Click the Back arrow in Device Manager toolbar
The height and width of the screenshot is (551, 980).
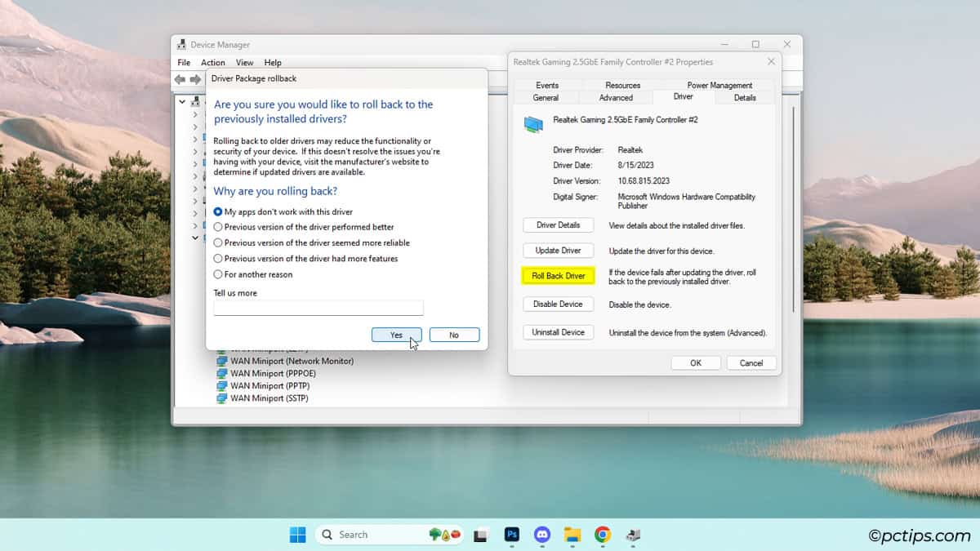click(x=180, y=79)
